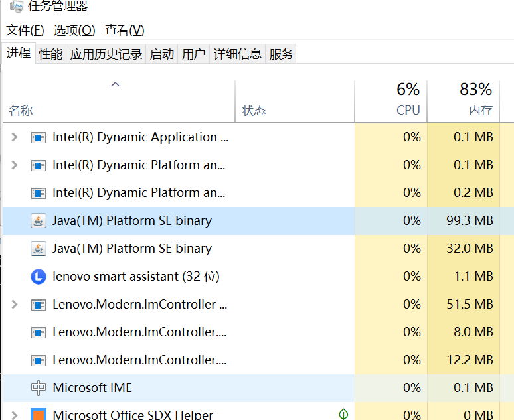Image resolution: width=514 pixels, height=420 pixels.
Task: Click icon of Java binary using 32.0 MB
Action: [39, 249]
